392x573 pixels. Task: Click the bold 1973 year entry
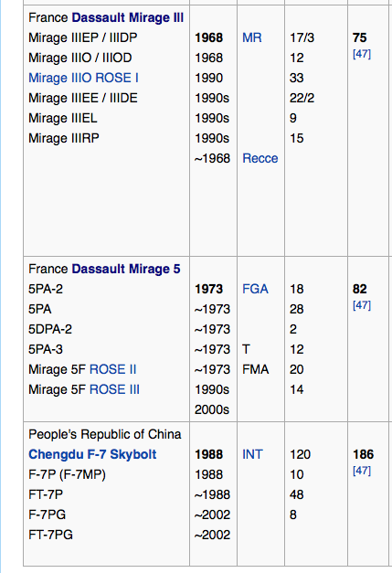[x=209, y=289]
